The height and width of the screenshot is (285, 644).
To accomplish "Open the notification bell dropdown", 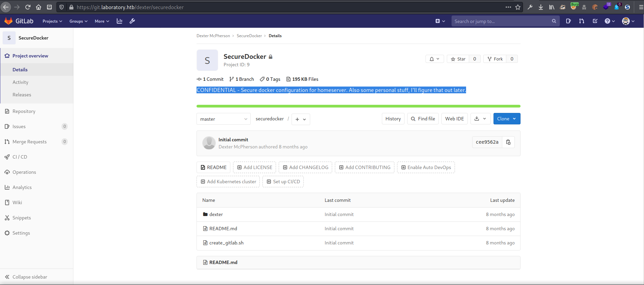I will 434,59.
